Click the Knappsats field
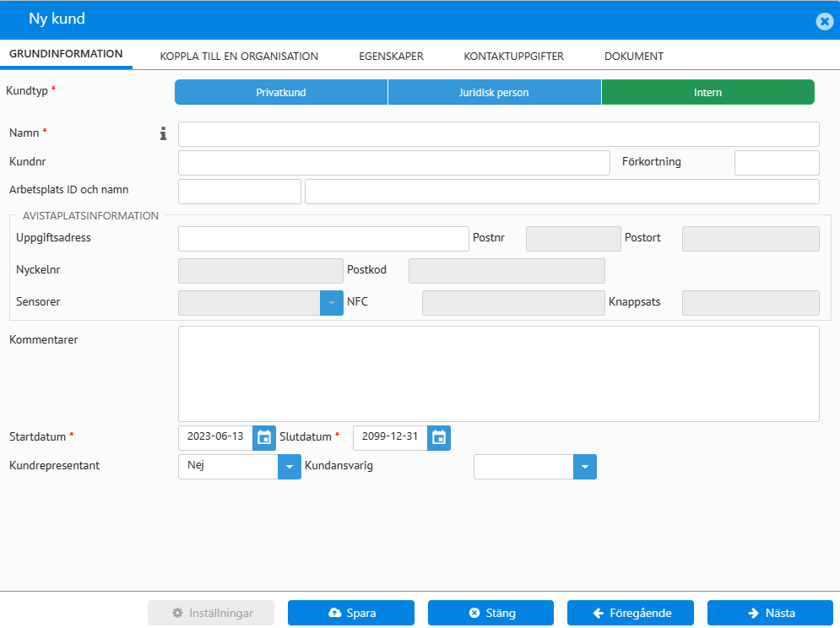The width and height of the screenshot is (840, 628). [751, 303]
